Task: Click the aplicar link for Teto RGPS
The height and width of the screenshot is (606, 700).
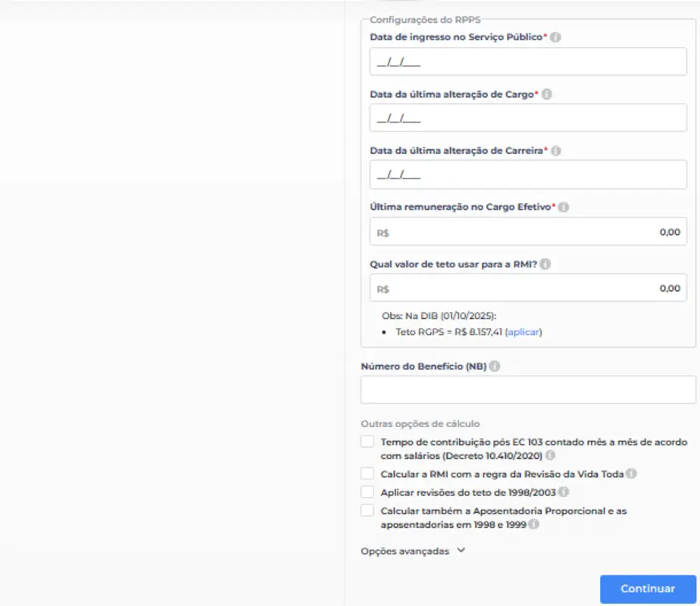Action: 524,332
